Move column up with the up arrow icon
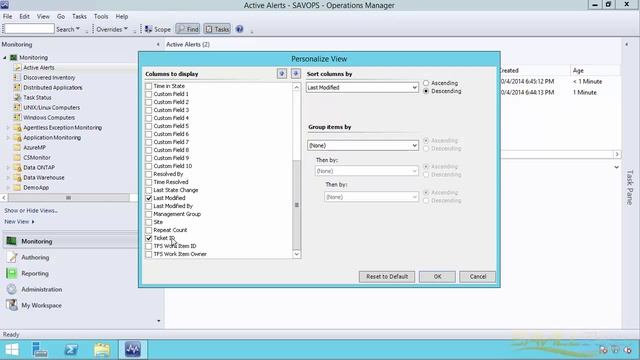Image resolution: width=640 pixels, height=360 pixels. 282,73
